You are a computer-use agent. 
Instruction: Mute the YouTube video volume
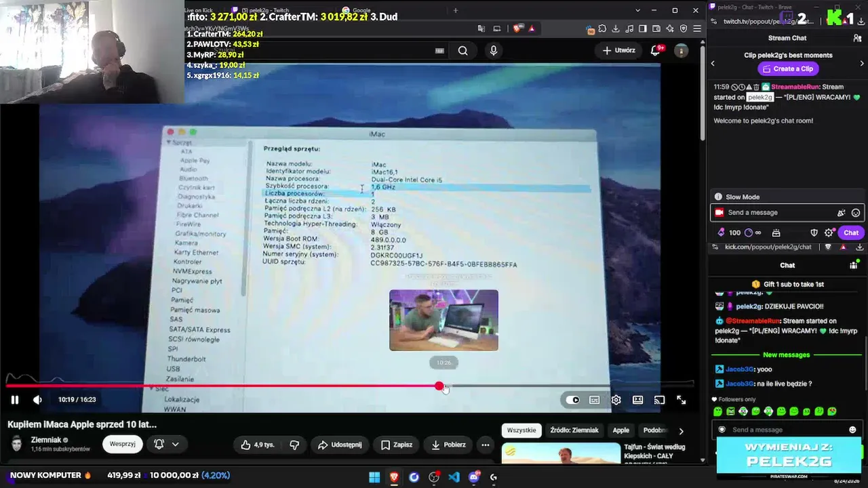click(x=37, y=400)
